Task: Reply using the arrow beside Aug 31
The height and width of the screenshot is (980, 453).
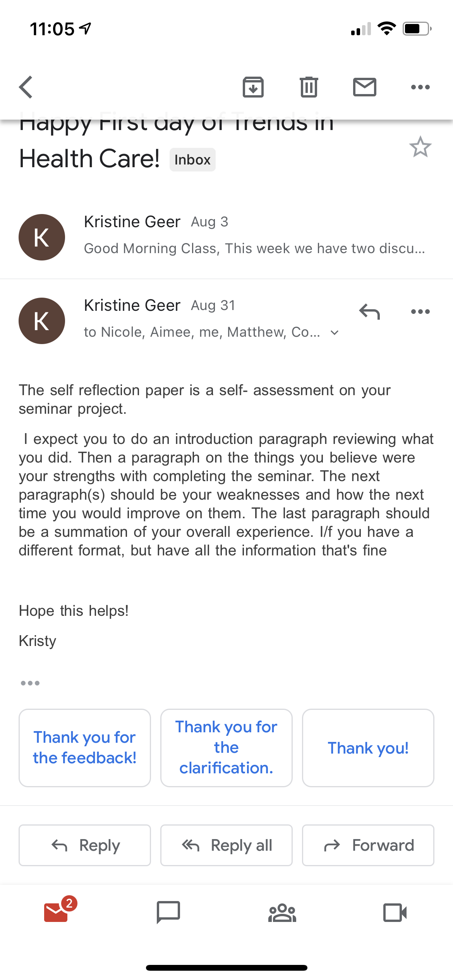Action: (369, 312)
